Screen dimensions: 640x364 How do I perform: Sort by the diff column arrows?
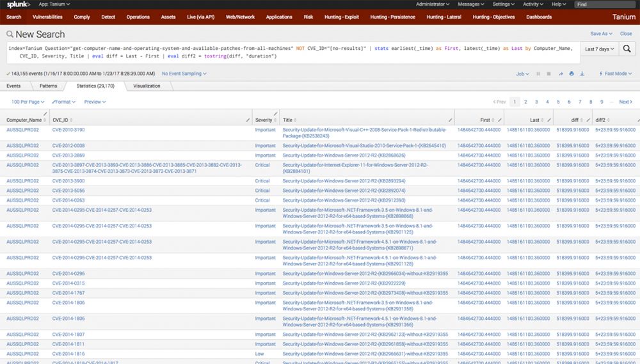click(x=582, y=120)
